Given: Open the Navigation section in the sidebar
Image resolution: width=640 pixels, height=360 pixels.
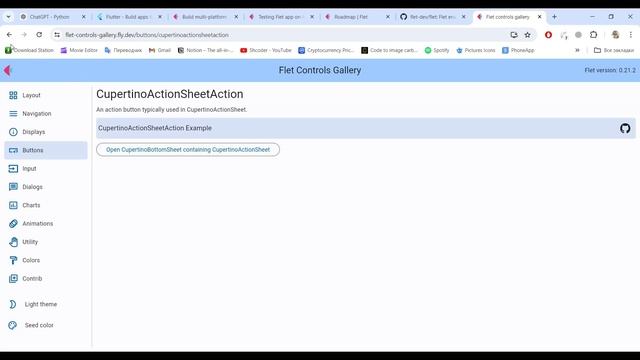Looking at the screenshot, I should click(x=46, y=113).
